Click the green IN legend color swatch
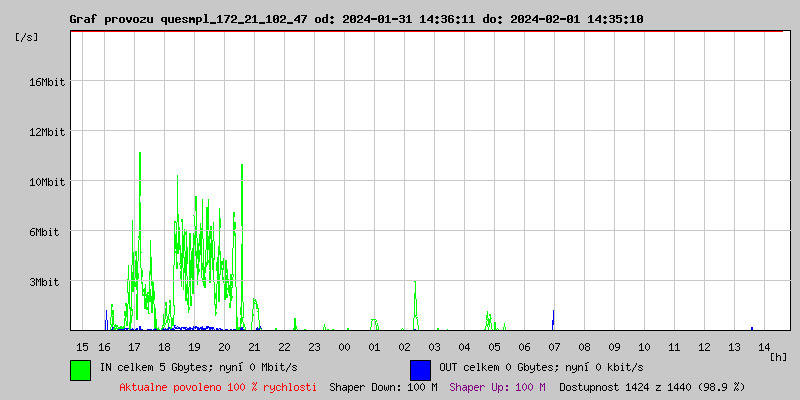This screenshot has height=400, width=800. point(81,369)
